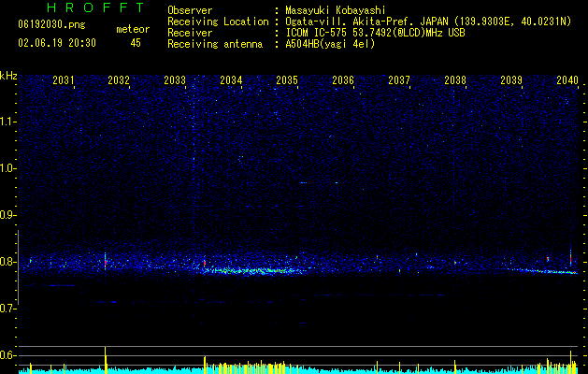
Task: Click the 1.1 kHz axis label
Action: pyautogui.click(x=7, y=122)
